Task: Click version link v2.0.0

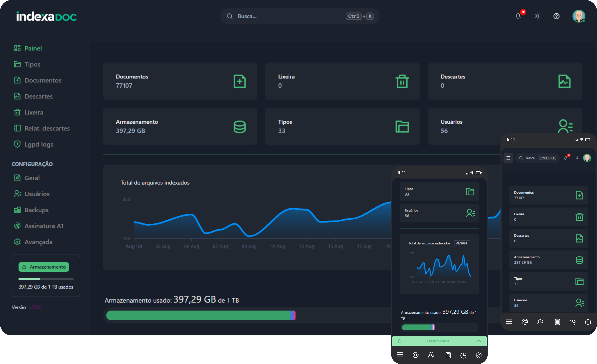Action: coord(35,307)
